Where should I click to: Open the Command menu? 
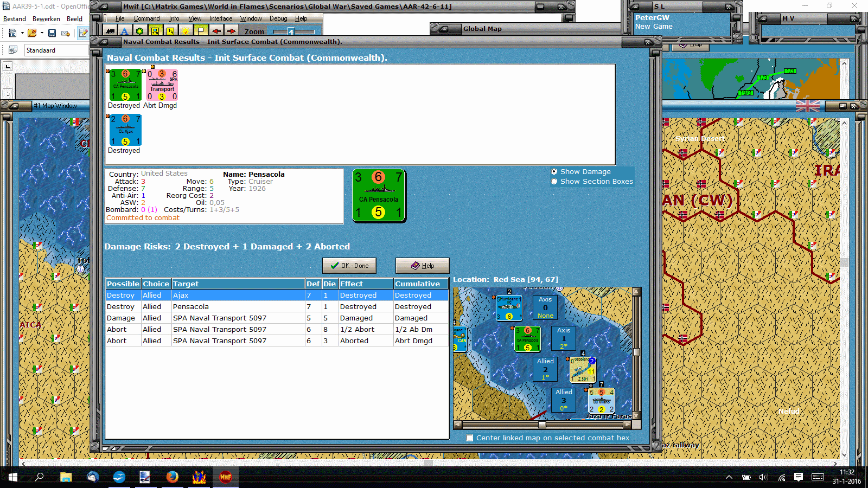coord(146,18)
